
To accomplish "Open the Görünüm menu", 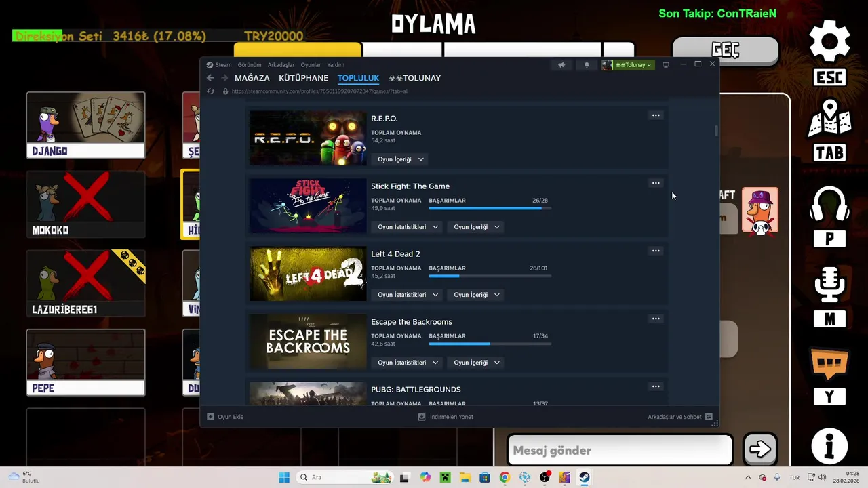I will 250,65.
